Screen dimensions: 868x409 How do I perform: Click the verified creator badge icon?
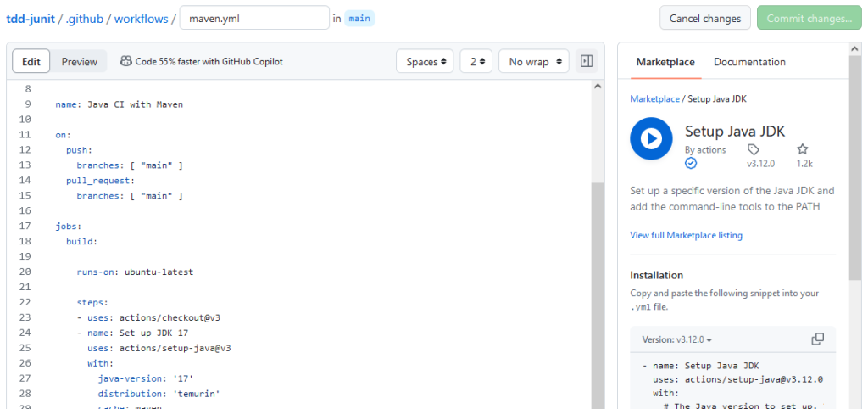click(691, 163)
